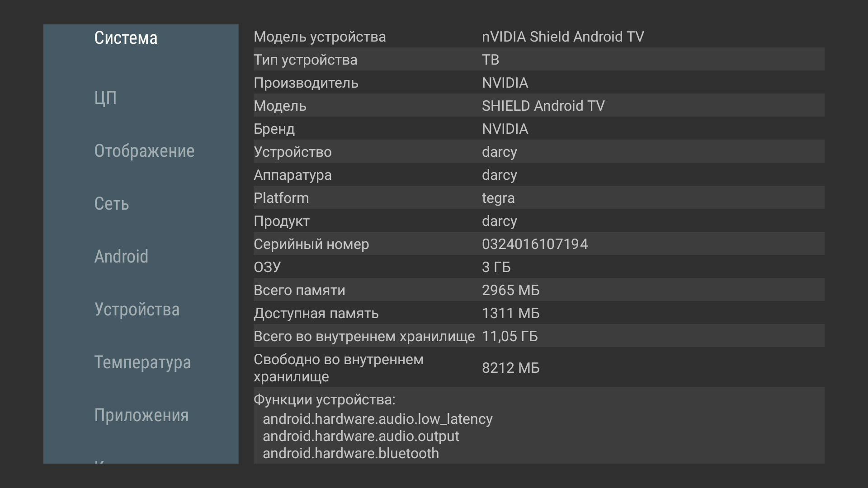
Task: Select the Система sidebar section
Action: tap(126, 38)
